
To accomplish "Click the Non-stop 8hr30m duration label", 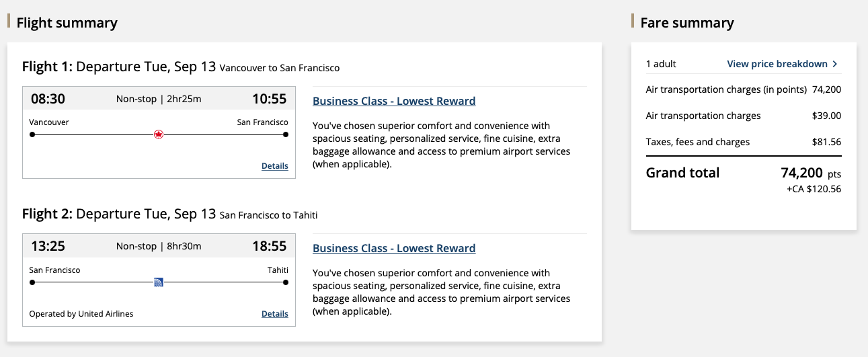I will (x=159, y=246).
